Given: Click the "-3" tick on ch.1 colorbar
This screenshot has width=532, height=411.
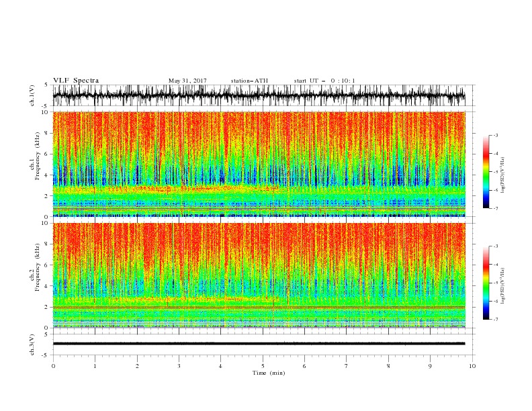Looking at the screenshot, I should click(x=495, y=135).
